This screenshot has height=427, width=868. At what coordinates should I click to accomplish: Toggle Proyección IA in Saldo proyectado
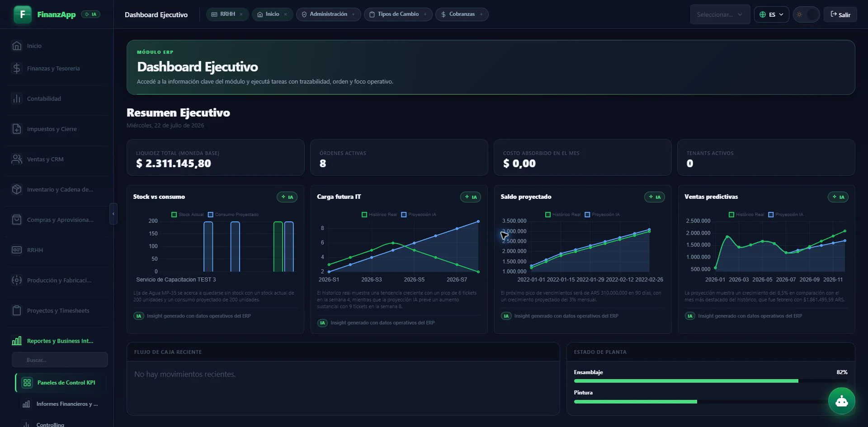[602, 215]
